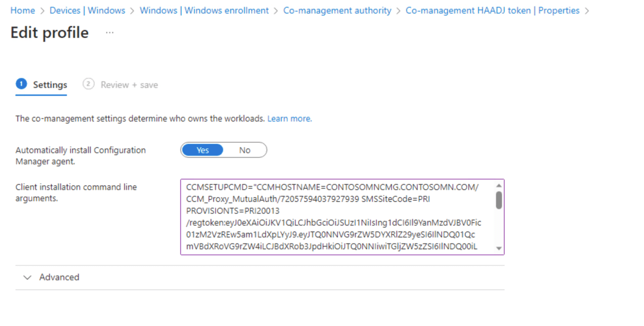Navigate to Home breadcrumb
Viewport: 644px width, 326px height.
[x=22, y=11]
